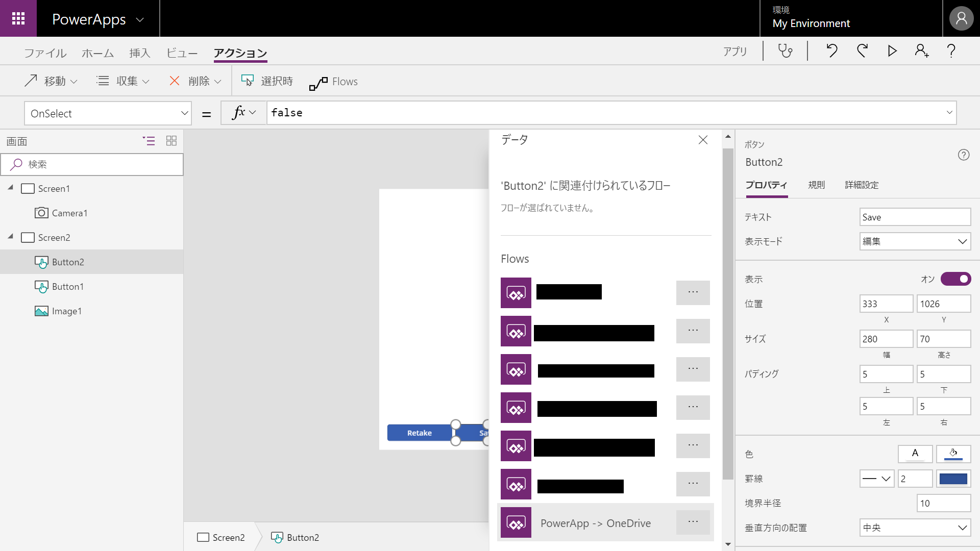The image size is (980, 551).
Task: Select the PowerApp -> OneDrive flow
Action: (x=596, y=523)
